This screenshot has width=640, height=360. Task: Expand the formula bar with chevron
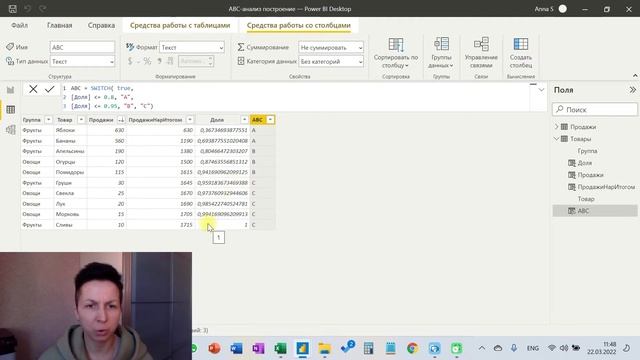pos(541,90)
